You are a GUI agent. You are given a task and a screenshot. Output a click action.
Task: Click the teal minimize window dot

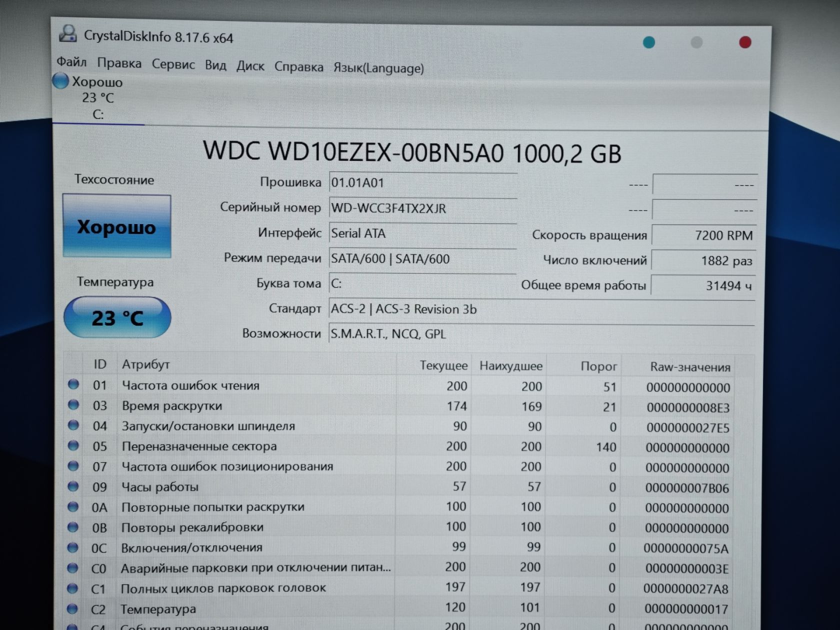click(649, 42)
